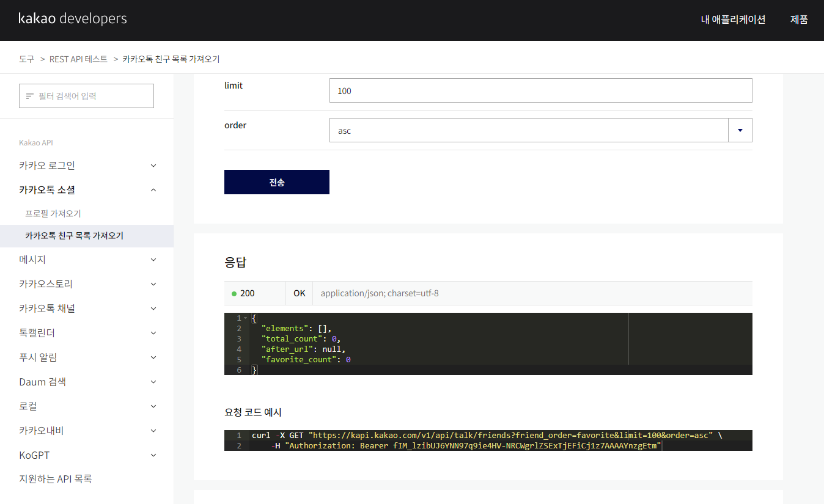Collapse JSON fold arrow on line 1
Viewport: 824px width, 504px height.
[245, 318]
